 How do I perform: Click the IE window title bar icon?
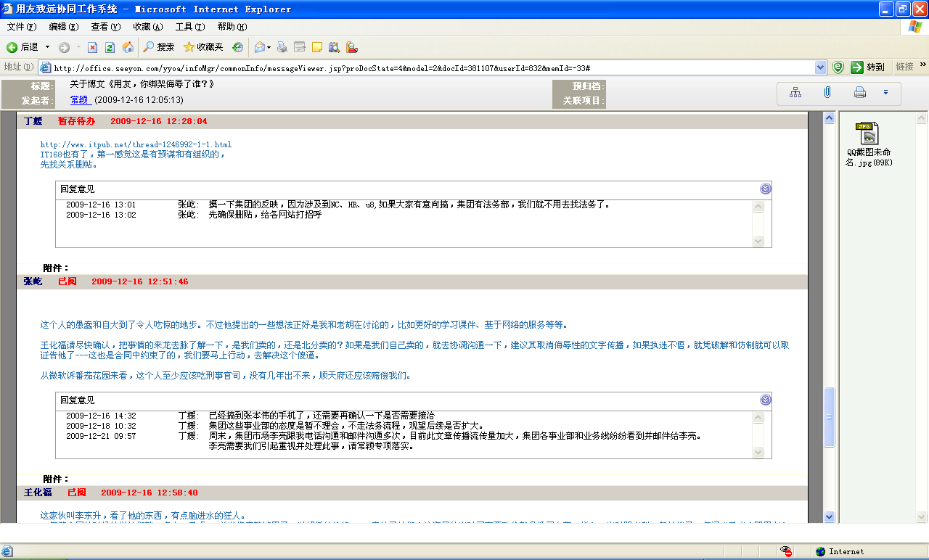pyautogui.click(x=9, y=9)
